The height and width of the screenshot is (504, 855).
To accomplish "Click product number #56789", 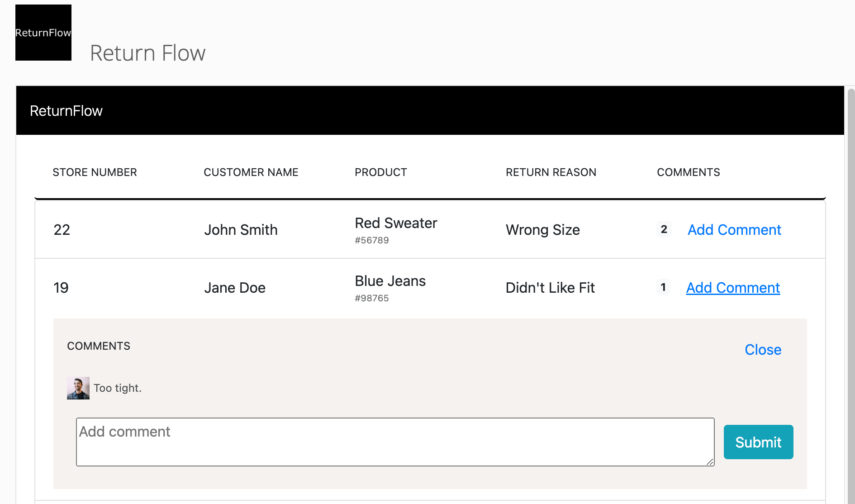I will tap(372, 240).
